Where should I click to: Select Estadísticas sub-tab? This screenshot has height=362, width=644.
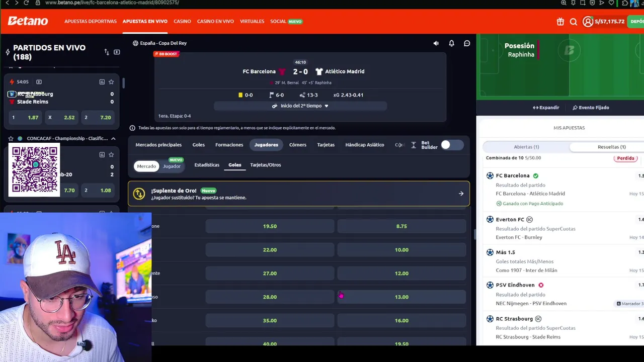[x=207, y=165]
